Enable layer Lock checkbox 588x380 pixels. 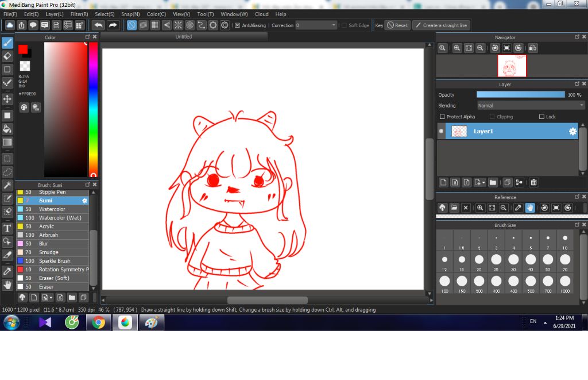(x=541, y=117)
